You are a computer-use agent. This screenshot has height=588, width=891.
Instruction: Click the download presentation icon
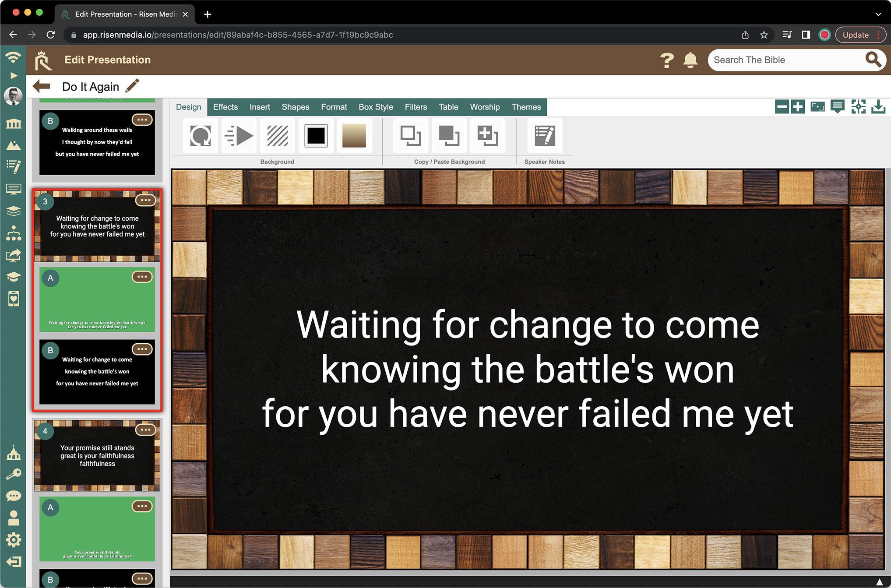[879, 106]
